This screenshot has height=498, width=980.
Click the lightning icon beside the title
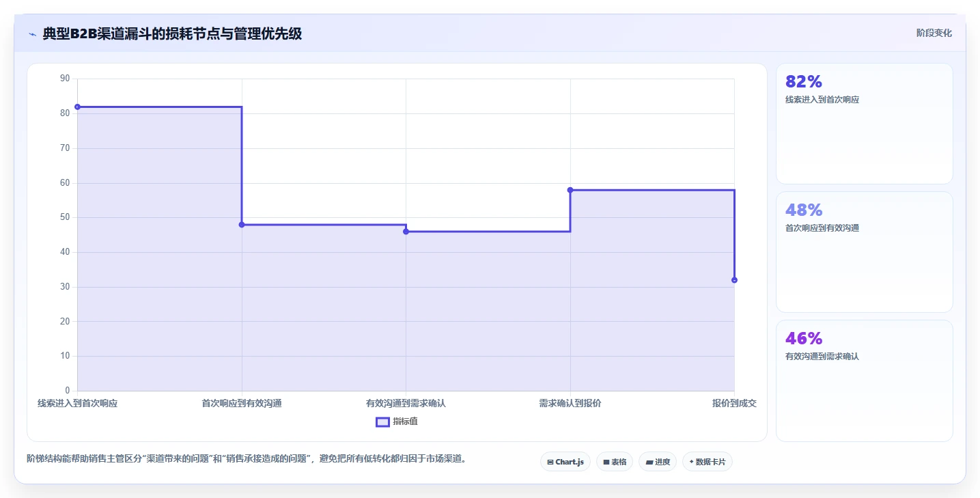pos(32,34)
